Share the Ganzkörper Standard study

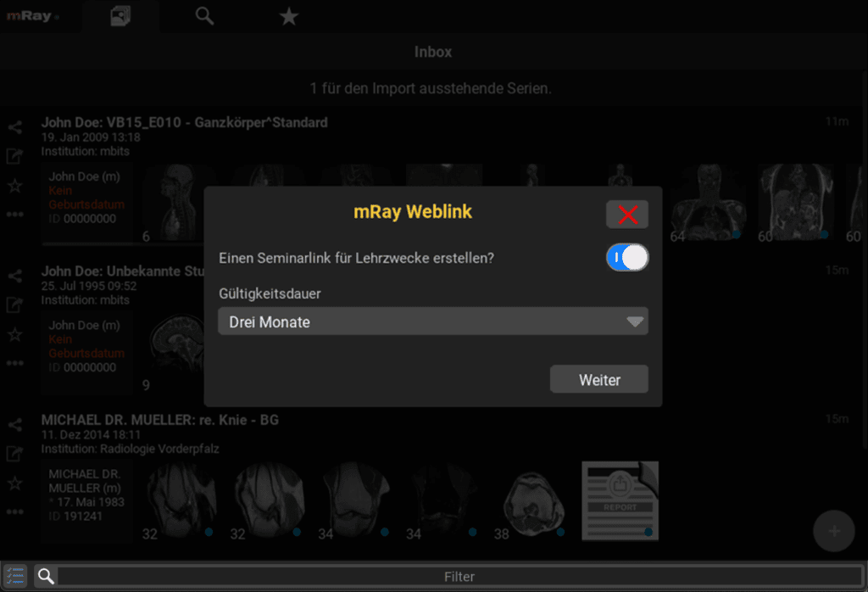point(14,128)
